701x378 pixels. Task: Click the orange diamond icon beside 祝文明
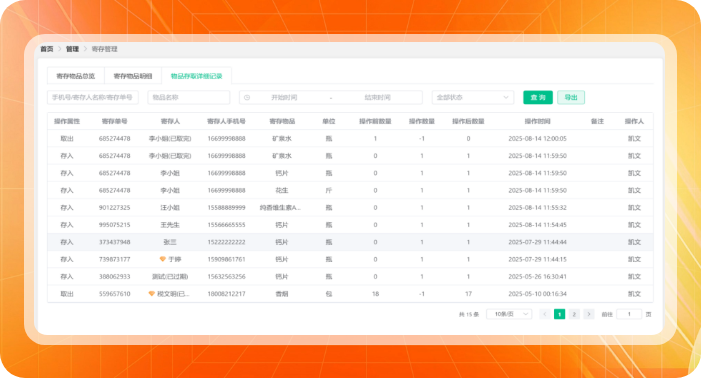[152, 294]
